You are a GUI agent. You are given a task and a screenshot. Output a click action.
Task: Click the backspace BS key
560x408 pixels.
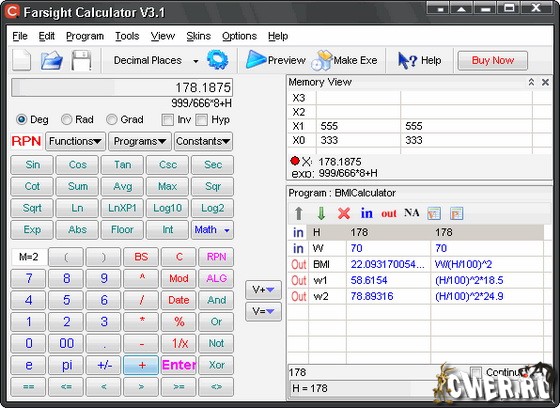click(x=141, y=257)
